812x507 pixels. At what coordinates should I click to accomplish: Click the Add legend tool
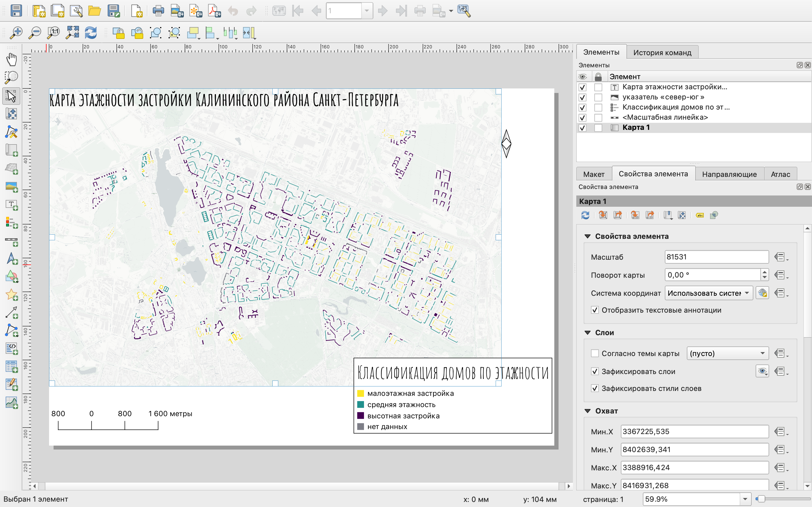(11, 223)
